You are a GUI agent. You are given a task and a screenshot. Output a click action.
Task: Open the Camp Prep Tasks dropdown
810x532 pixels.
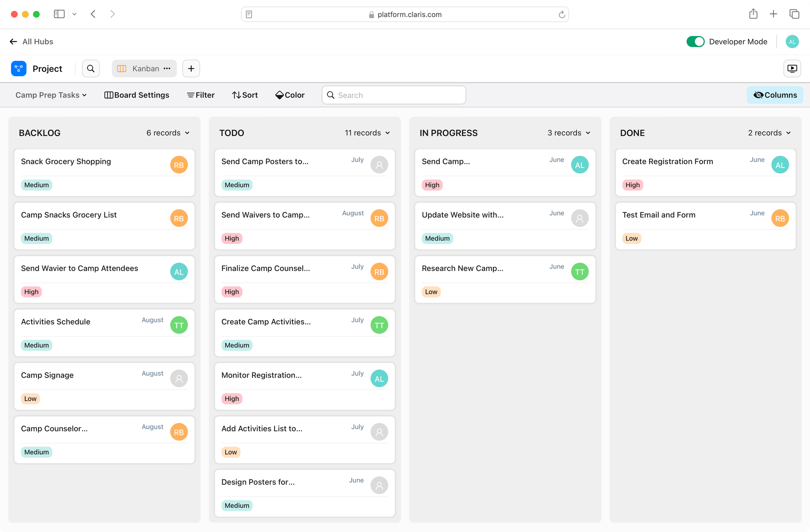[50, 95]
